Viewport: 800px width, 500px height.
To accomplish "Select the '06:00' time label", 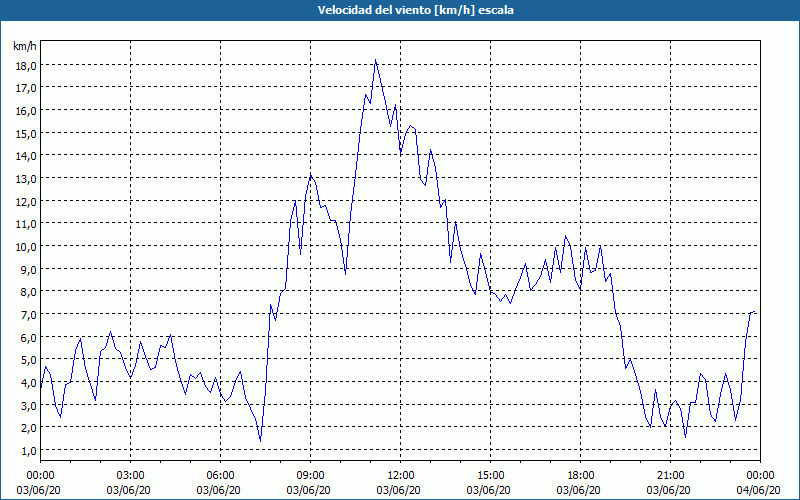I will tap(220, 476).
